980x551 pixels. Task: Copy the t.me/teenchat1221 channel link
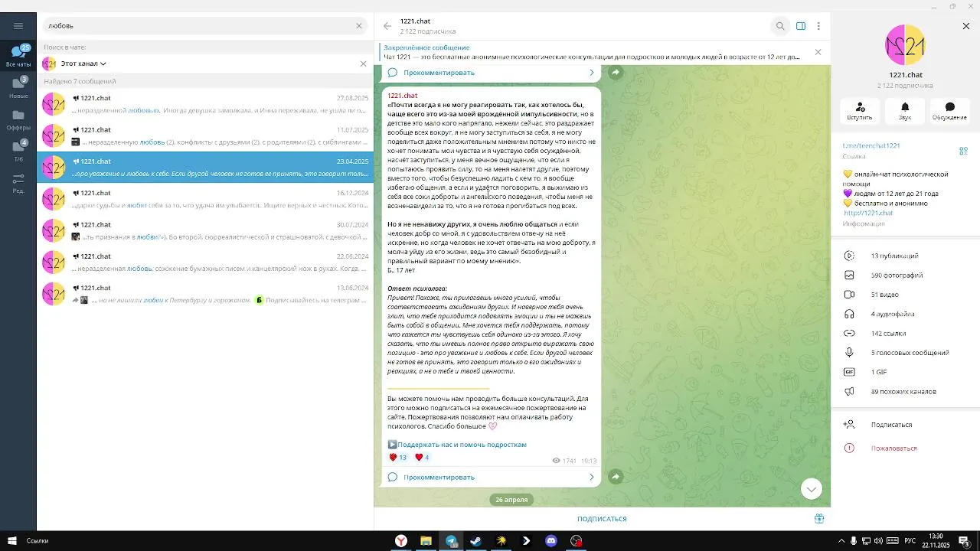[x=871, y=145]
